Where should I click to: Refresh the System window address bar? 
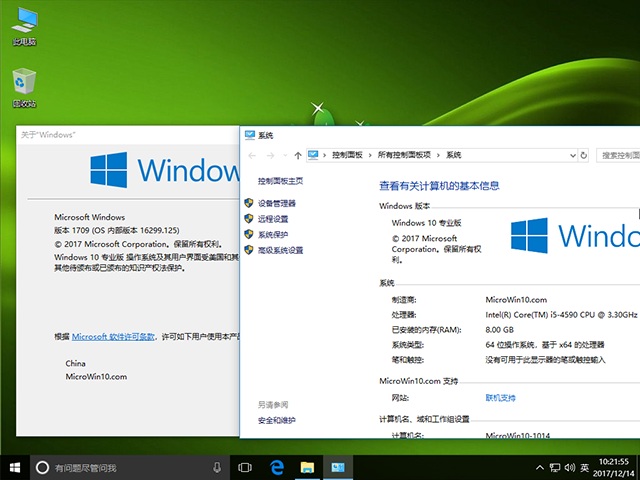point(584,156)
